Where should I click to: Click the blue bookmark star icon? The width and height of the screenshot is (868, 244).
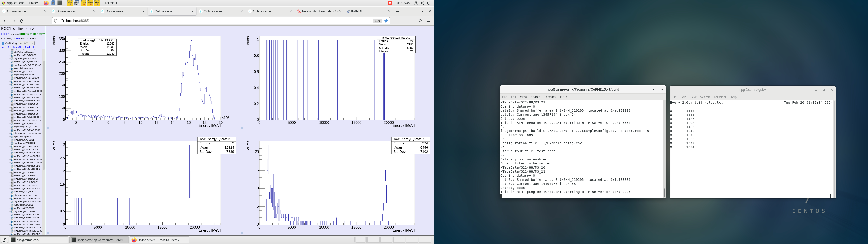387,21
